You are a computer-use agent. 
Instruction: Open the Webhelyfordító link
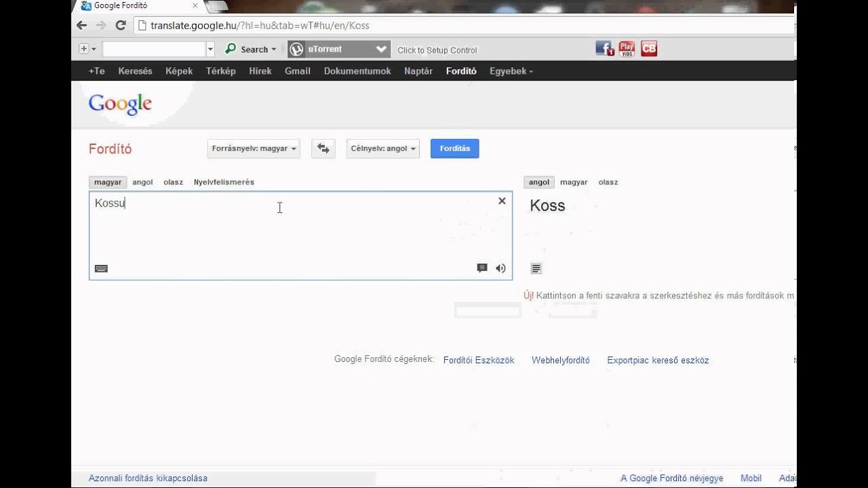(x=560, y=361)
